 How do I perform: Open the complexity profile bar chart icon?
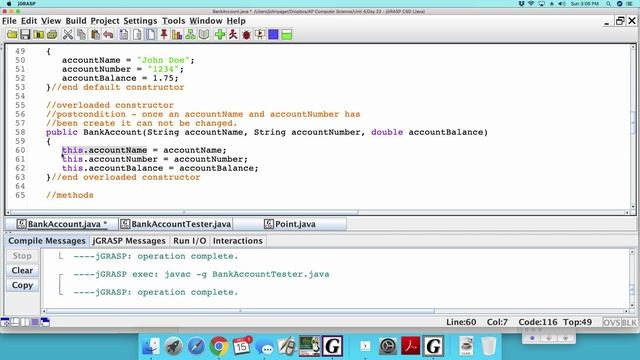[x=177, y=35]
